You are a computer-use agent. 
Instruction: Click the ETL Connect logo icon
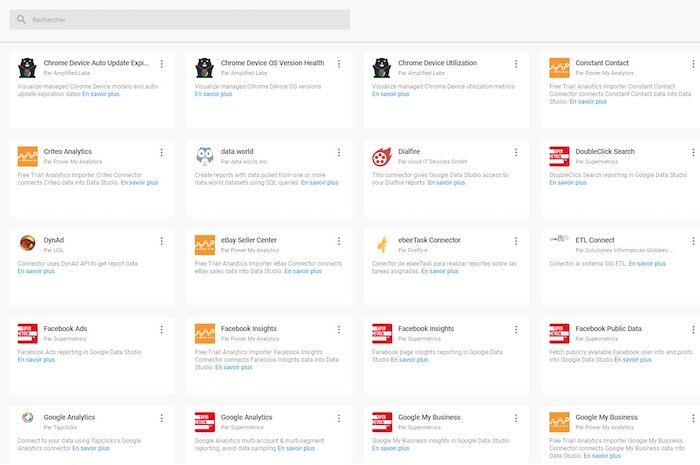click(559, 240)
